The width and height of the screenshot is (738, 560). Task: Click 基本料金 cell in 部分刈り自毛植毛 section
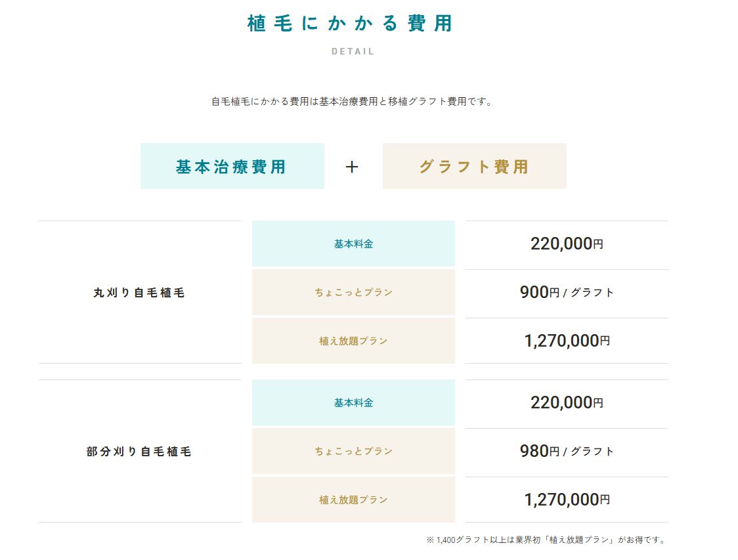click(x=353, y=402)
